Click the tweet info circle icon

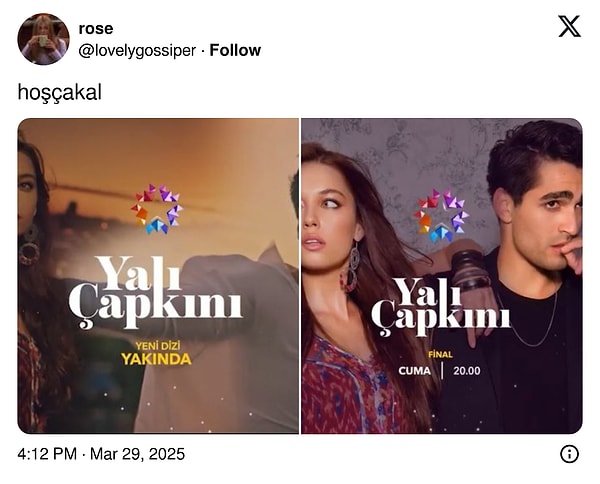point(569,454)
